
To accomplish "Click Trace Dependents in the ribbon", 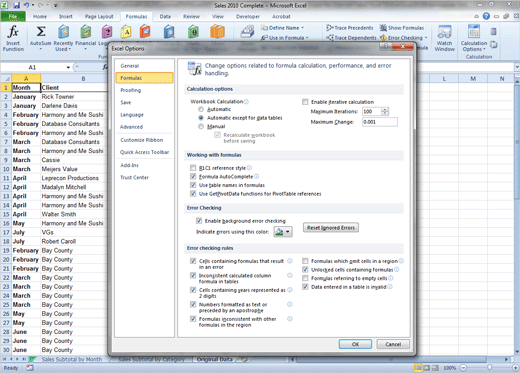I will pyautogui.click(x=351, y=38).
